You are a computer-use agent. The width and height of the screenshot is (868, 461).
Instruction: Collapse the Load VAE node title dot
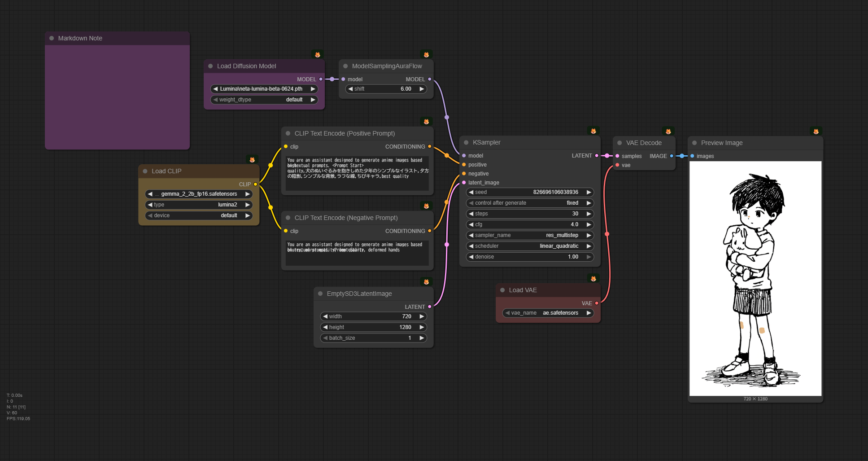pos(502,290)
